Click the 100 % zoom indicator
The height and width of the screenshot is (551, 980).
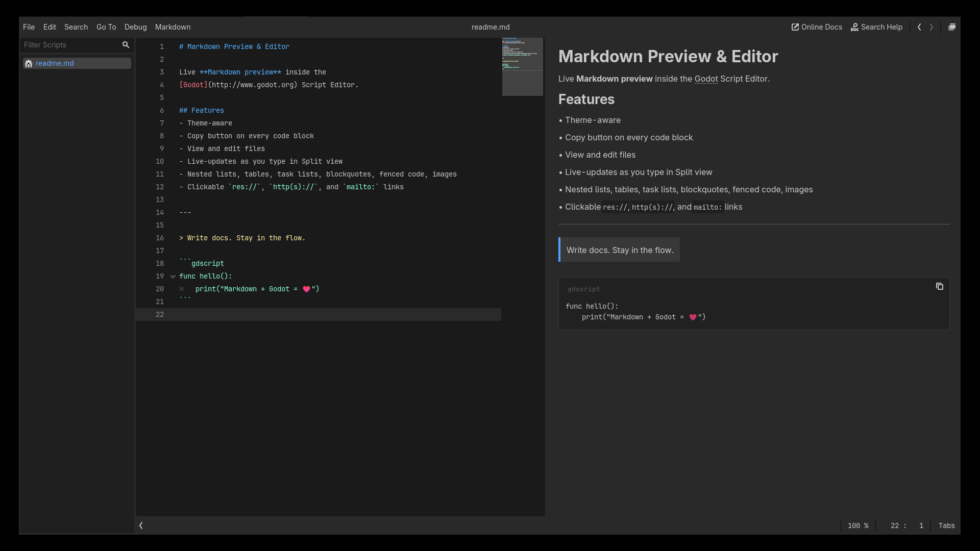(x=858, y=525)
